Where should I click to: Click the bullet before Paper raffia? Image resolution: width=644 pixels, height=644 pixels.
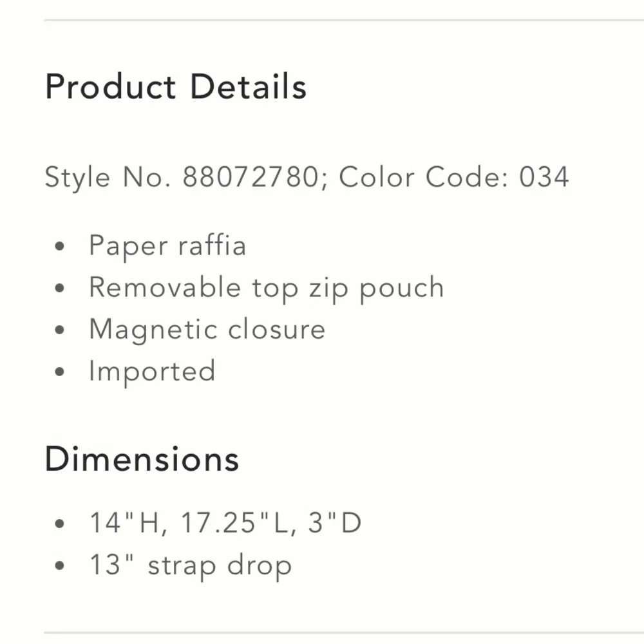click(x=59, y=247)
